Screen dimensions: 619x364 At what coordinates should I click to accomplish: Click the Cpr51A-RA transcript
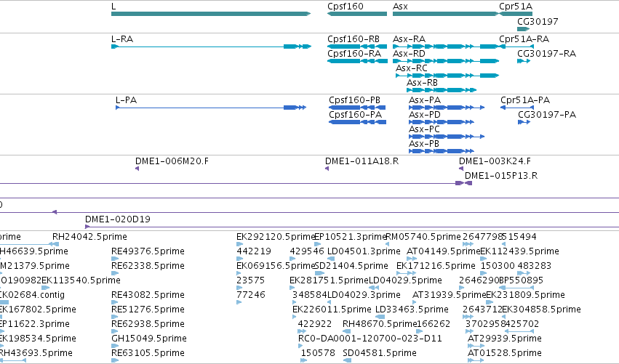pos(516,46)
